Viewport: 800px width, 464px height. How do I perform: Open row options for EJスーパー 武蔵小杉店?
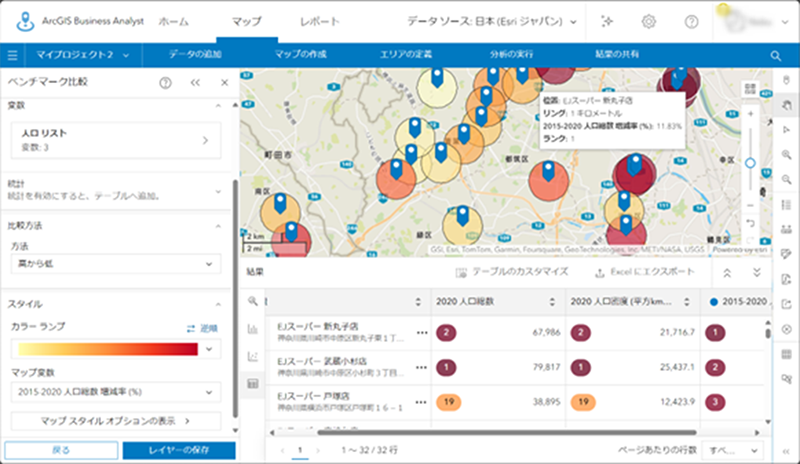(x=421, y=368)
